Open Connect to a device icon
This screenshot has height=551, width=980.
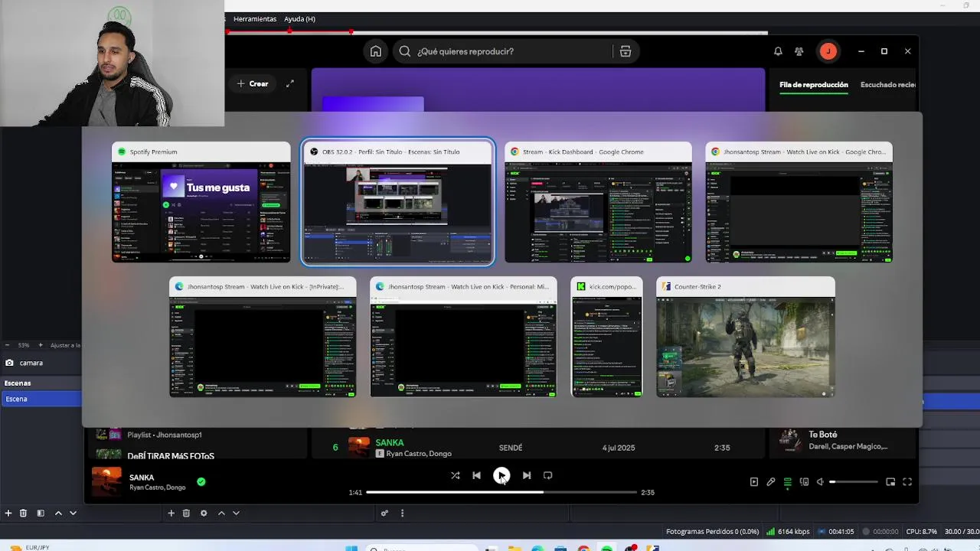[x=804, y=481]
